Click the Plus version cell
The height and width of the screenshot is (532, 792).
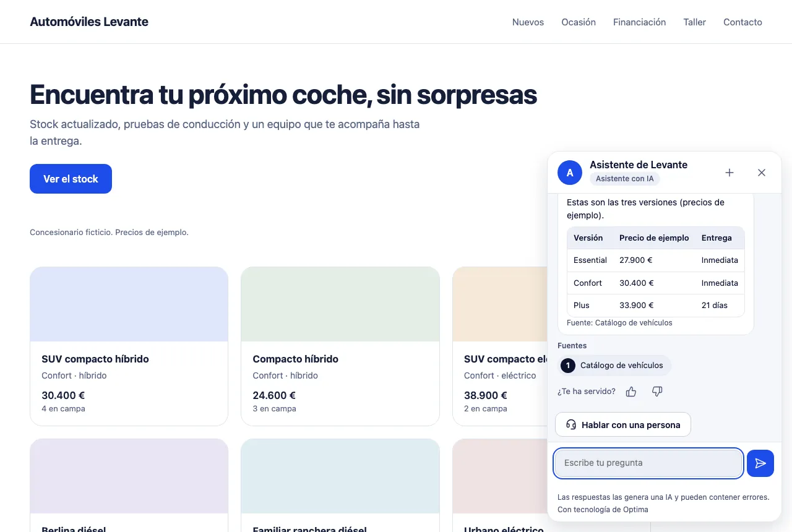(582, 305)
